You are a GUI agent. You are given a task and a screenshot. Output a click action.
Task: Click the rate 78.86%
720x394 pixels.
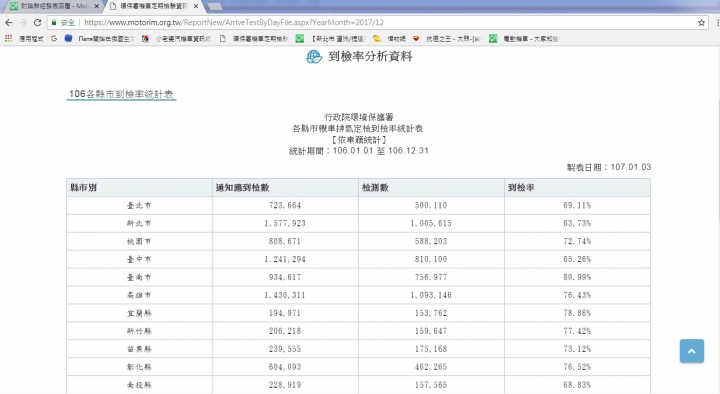[577, 313]
